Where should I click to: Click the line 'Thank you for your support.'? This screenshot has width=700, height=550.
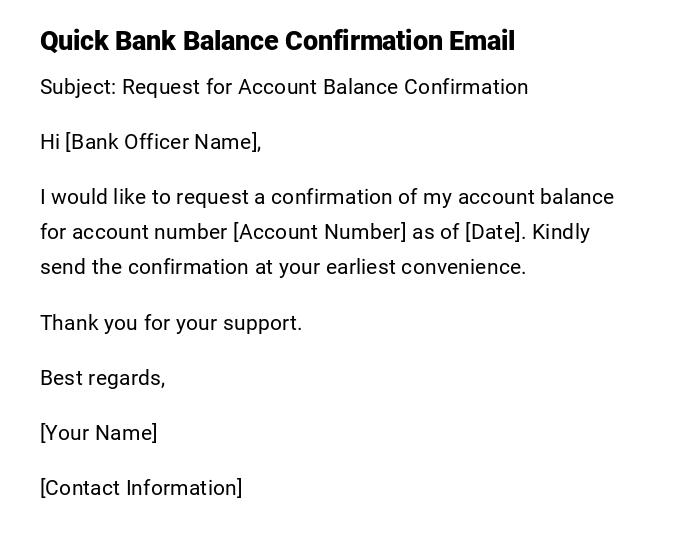coord(171,323)
